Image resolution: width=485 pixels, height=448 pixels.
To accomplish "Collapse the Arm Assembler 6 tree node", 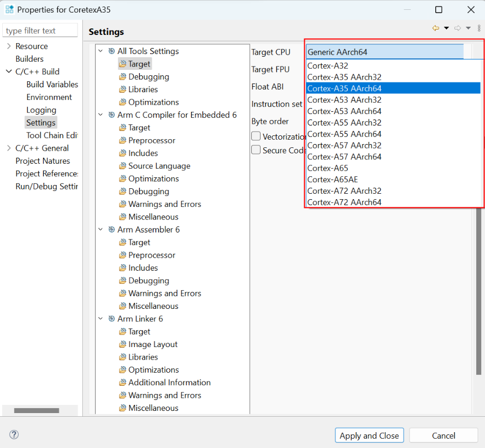I will (100, 230).
